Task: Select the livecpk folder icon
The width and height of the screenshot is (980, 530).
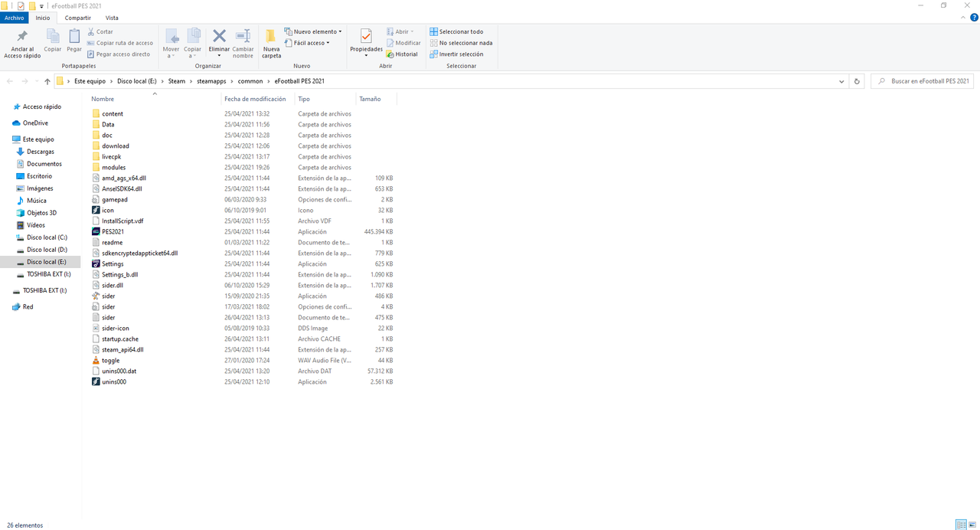Action: (96, 156)
